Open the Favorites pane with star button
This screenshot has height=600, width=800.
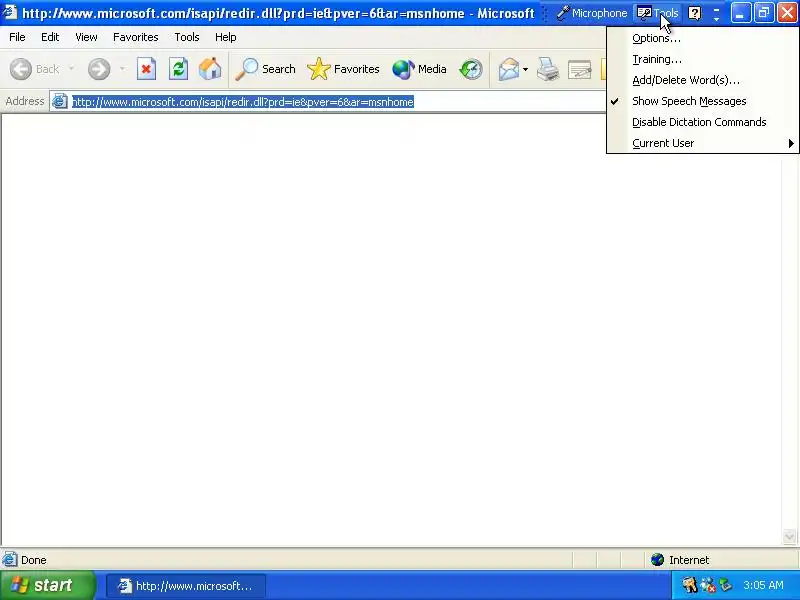coord(343,69)
